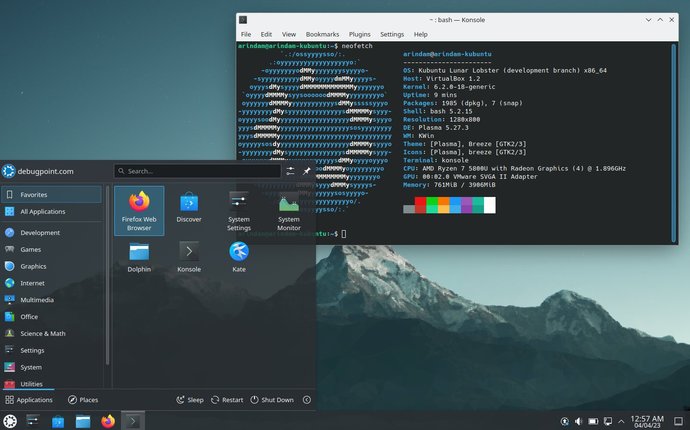Image resolution: width=690 pixels, height=430 pixels.
Task: Select the Games category
Action: click(x=51, y=250)
